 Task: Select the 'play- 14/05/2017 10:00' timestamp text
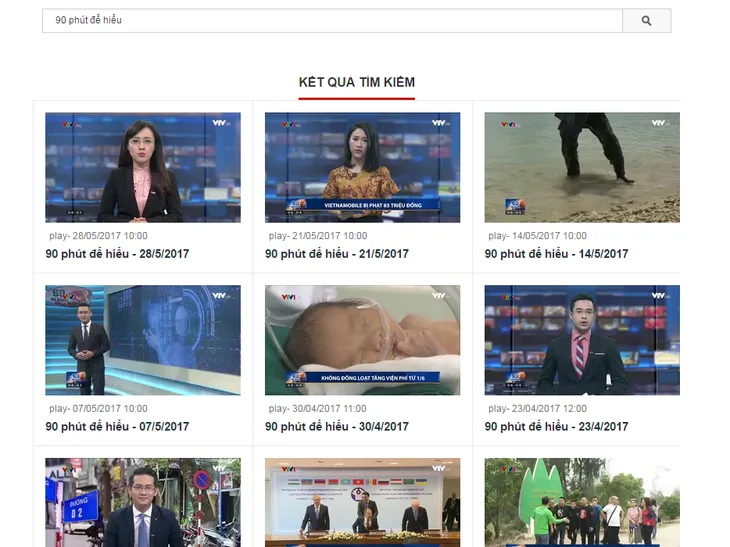click(x=537, y=236)
